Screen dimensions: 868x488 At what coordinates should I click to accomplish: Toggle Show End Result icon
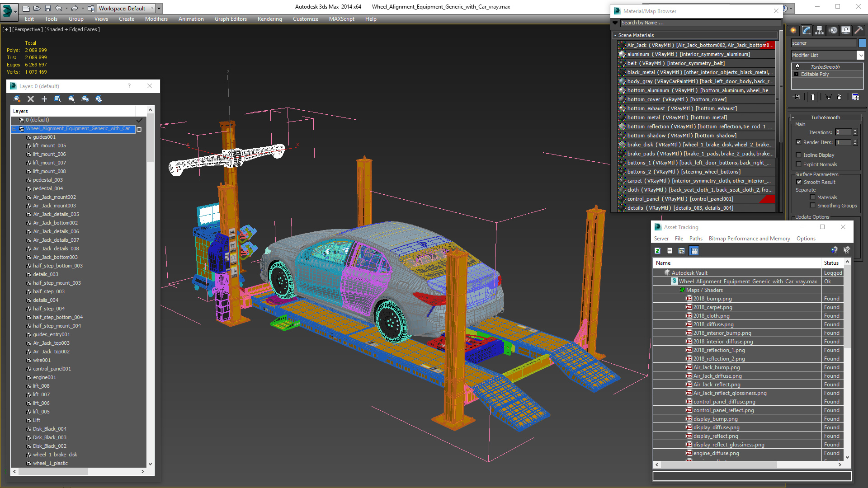click(813, 97)
